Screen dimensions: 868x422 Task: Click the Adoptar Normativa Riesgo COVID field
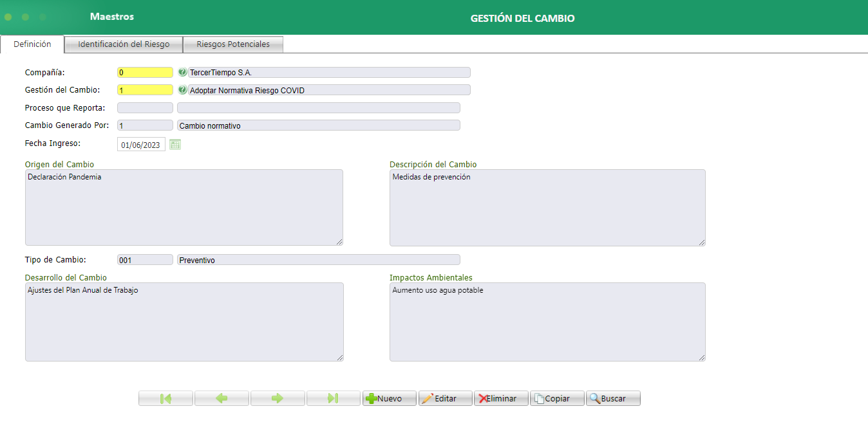click(x=329, y=90)
